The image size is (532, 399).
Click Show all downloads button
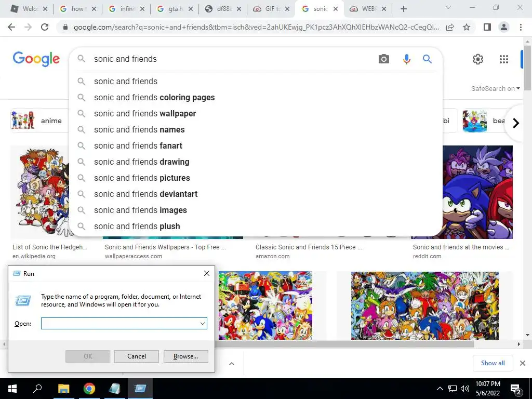[493, 363]
